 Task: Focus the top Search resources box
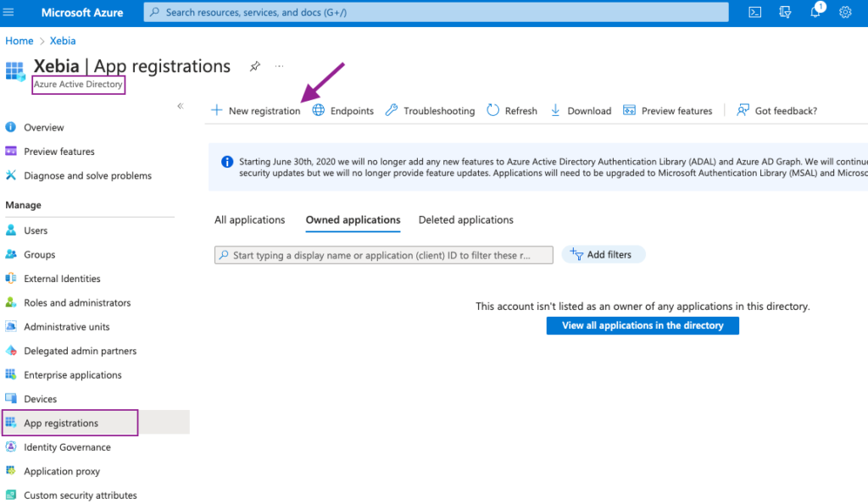pyautogui.click(x=437, y=12)
